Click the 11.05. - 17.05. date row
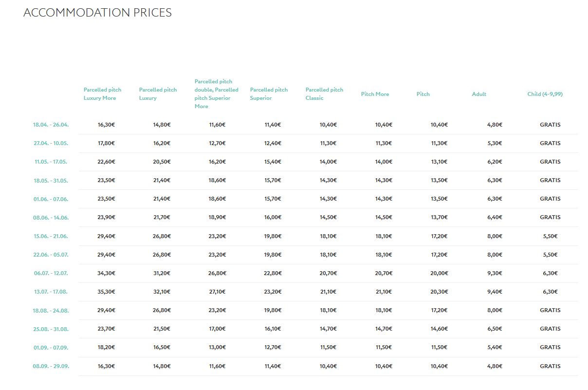The image size is (588, 390). point(51,162)
